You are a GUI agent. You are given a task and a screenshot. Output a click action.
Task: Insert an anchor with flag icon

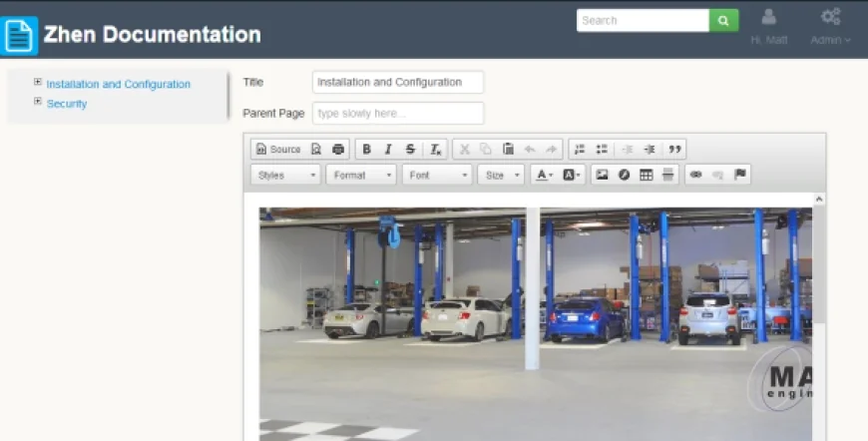click(739, 175)
